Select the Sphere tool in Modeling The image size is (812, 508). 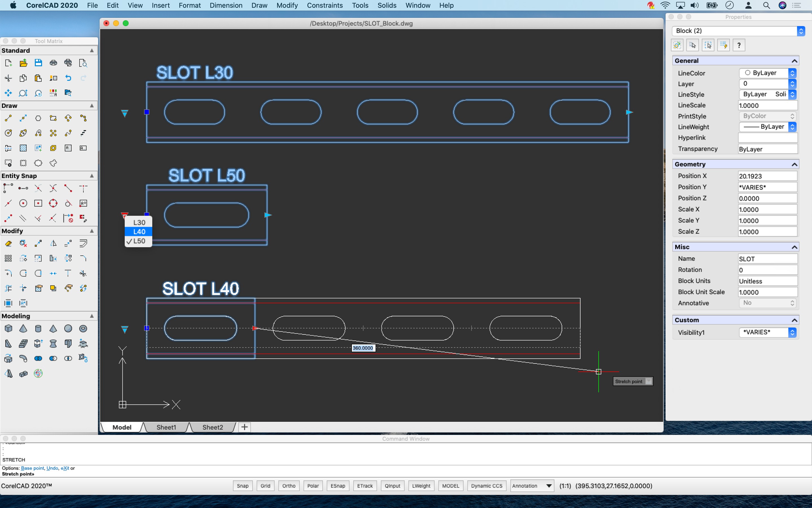tap(68, 328)
